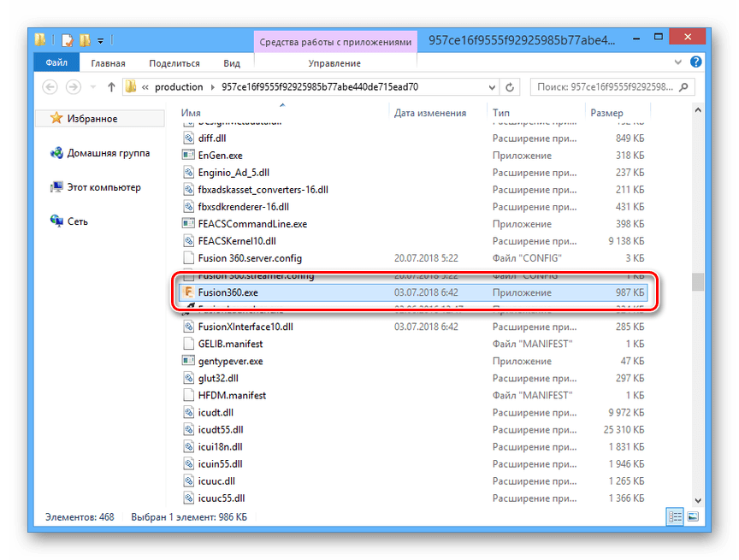The height and width of the screenshot is (560, 739).
Task: Click production in the address breadcrumb
Action: [180, 87]
